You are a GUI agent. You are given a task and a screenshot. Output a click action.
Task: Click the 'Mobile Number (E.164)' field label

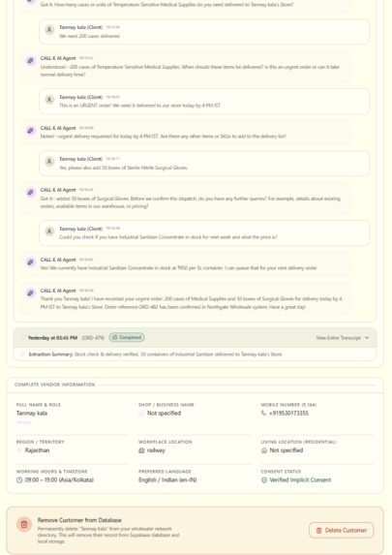[x=288, y=405]
